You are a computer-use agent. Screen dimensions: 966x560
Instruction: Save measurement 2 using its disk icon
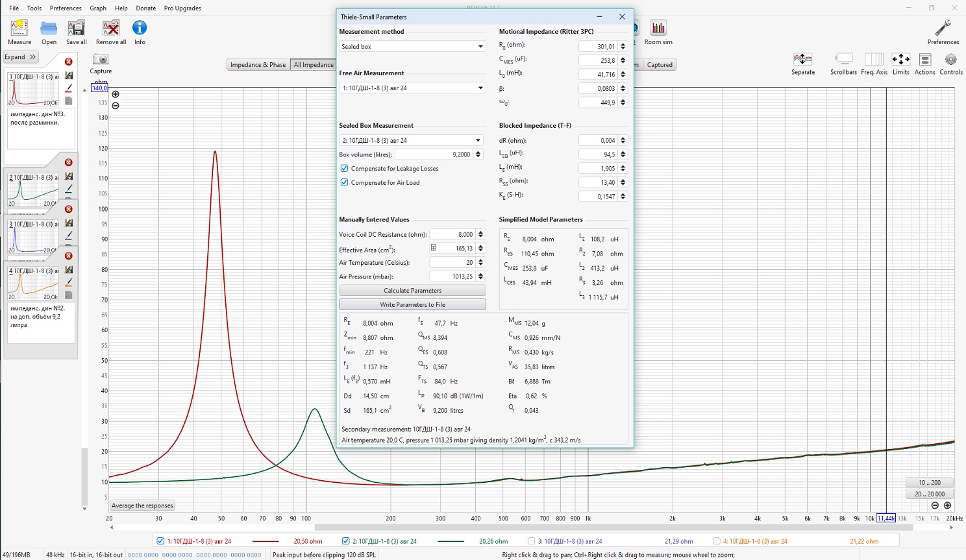click(x=68, y=177)
